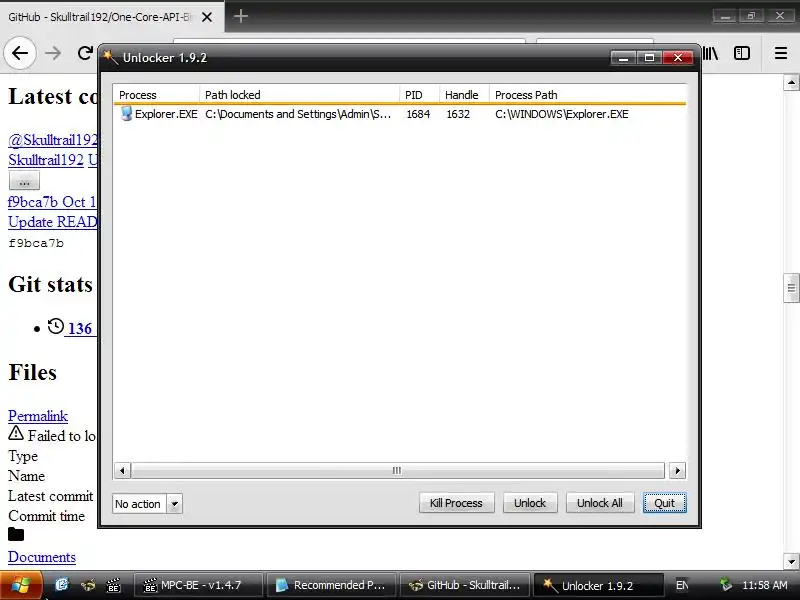Switch to Unlocker 1.9.2 taskbar button
800x600 pixels.
coord(598,585)
